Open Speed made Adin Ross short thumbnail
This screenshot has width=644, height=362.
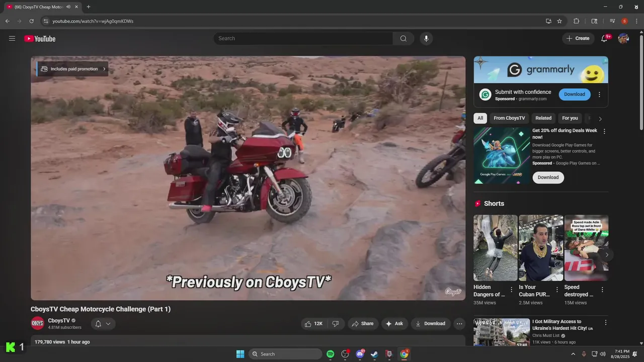(586, 248)
